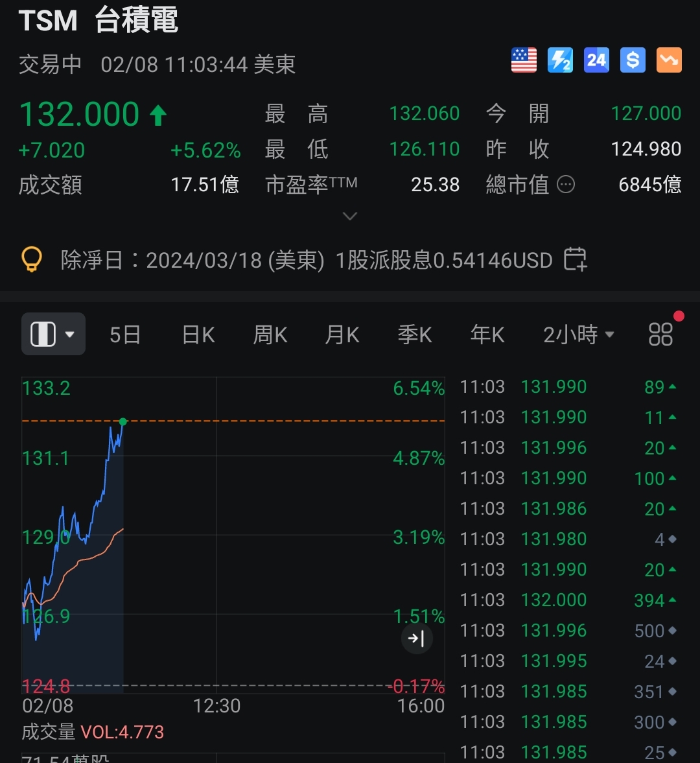Image resolution: width=700 pixels, height=763 pixels.
Task: Tap the green dot at latest chart price
Action: pos(123,421)
